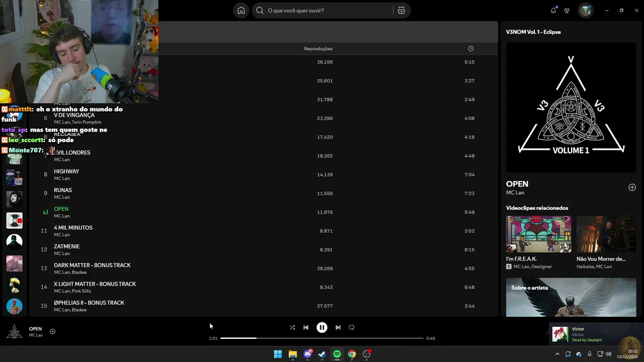Toggle the repeat button
The height and width of the screenshot is (362, 644).
(352, 327)
